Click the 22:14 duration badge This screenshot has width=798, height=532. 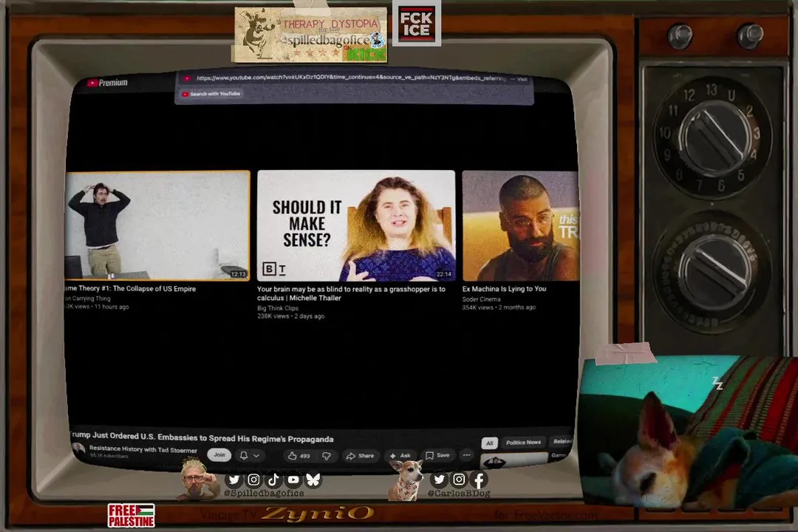click(x=444, y=274)
